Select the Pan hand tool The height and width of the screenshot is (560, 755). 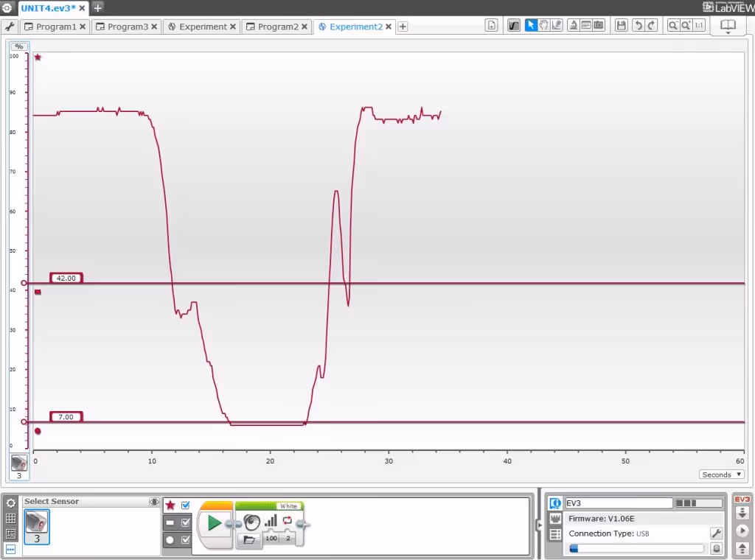(x=543, y=25)
